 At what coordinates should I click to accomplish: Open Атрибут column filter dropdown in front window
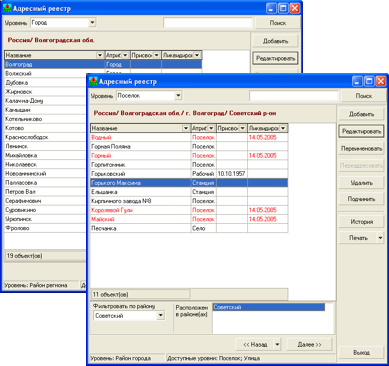click(211, 128)
